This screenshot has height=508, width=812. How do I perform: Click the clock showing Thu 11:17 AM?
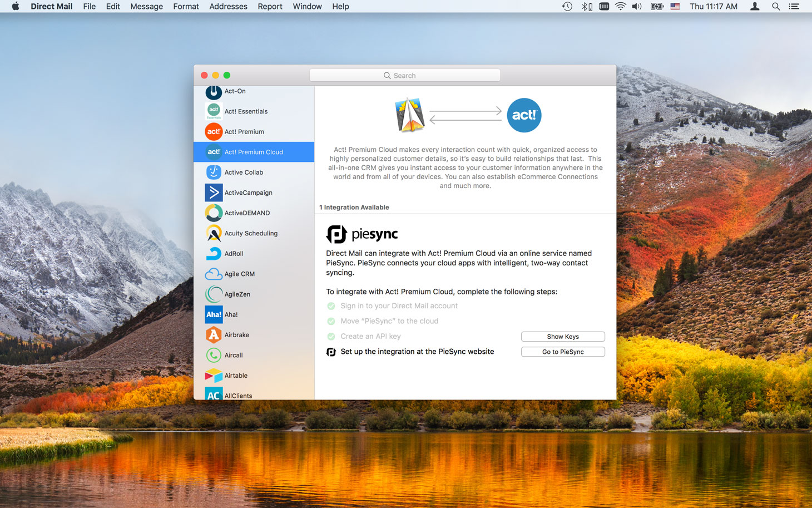(714, 7)
